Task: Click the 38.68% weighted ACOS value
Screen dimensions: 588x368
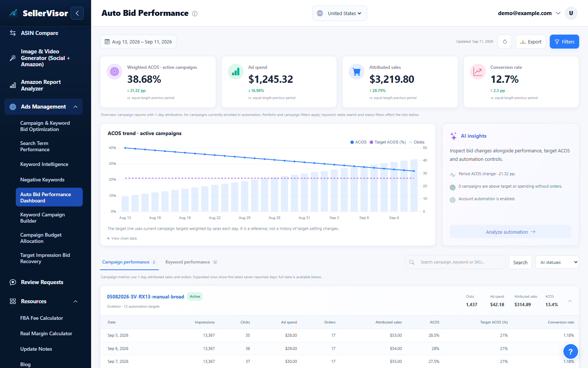Action: pyautogui.click(x=144, y=79)
